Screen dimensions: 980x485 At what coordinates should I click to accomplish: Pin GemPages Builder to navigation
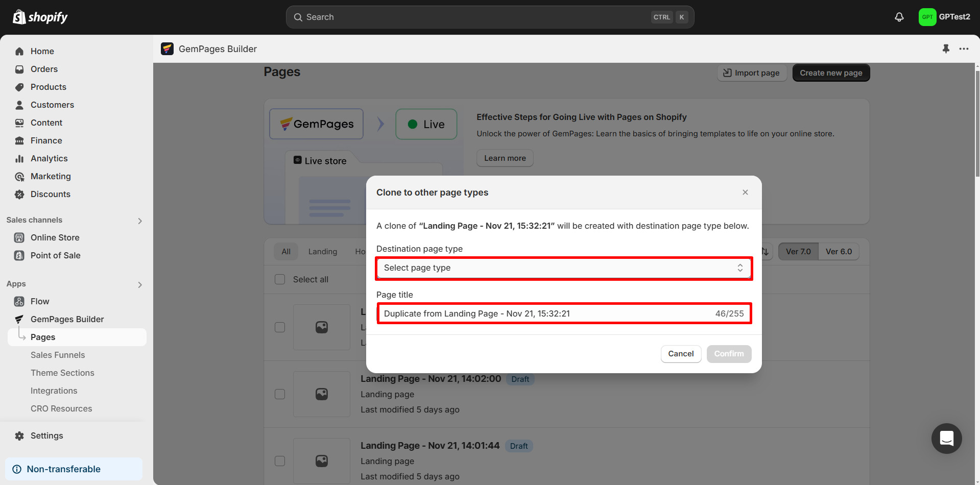click(946, 48)
